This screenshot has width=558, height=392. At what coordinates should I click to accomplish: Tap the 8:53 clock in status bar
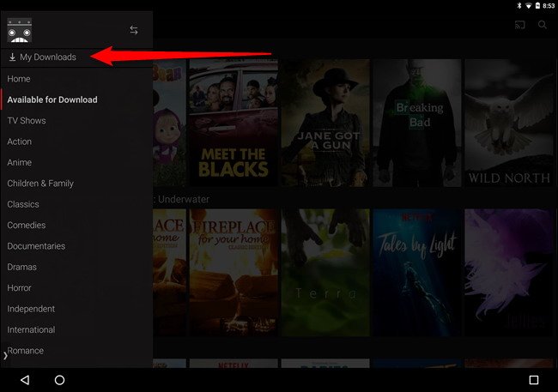549,6
